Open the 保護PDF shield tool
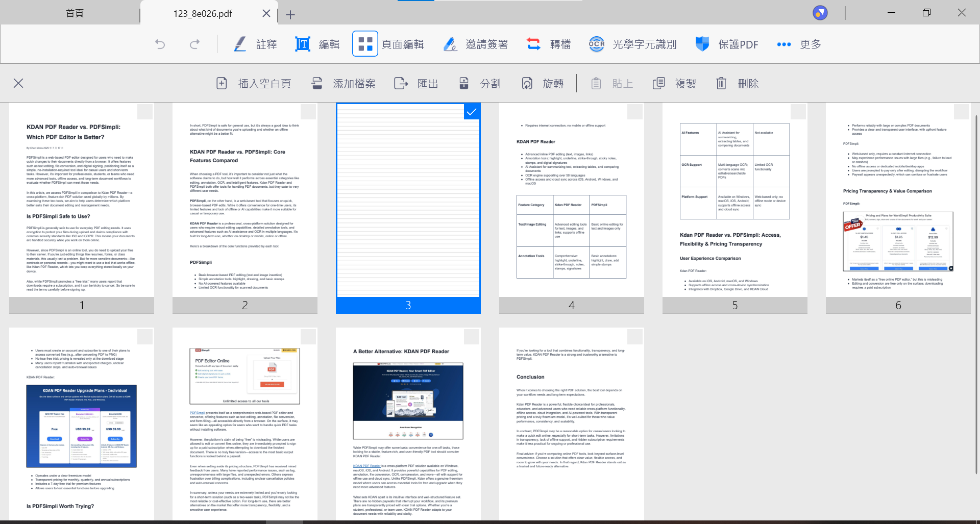This screenshot has height=524, width=980. click(727, 44)
